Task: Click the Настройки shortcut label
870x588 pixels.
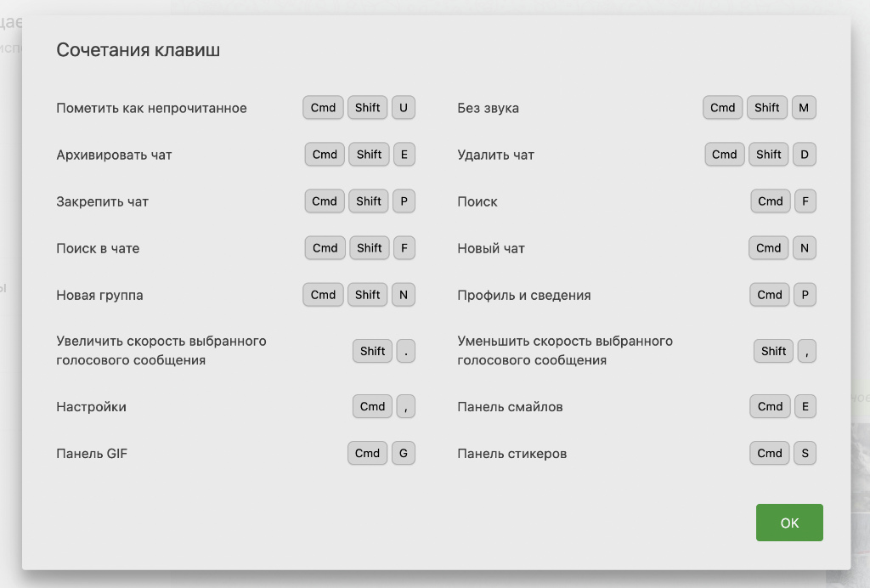Action: click(x=91, y=407)
